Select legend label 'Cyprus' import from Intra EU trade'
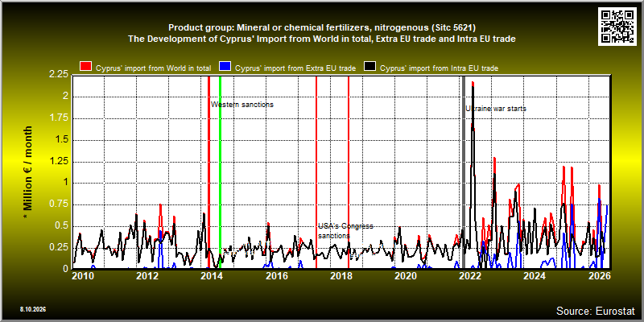644x322 pixels. click(439, 68)
